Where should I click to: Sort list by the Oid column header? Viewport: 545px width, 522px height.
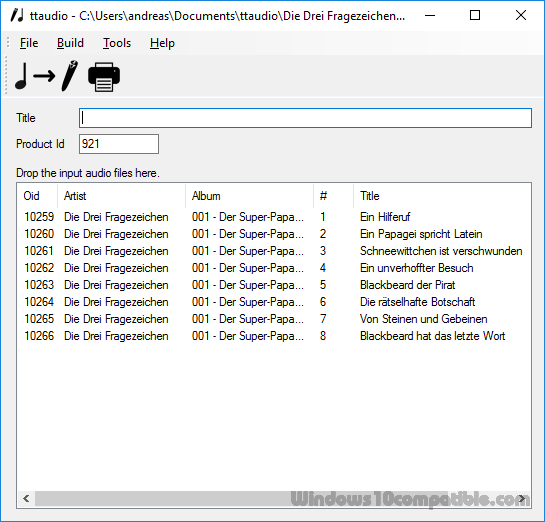click(37, 196)
